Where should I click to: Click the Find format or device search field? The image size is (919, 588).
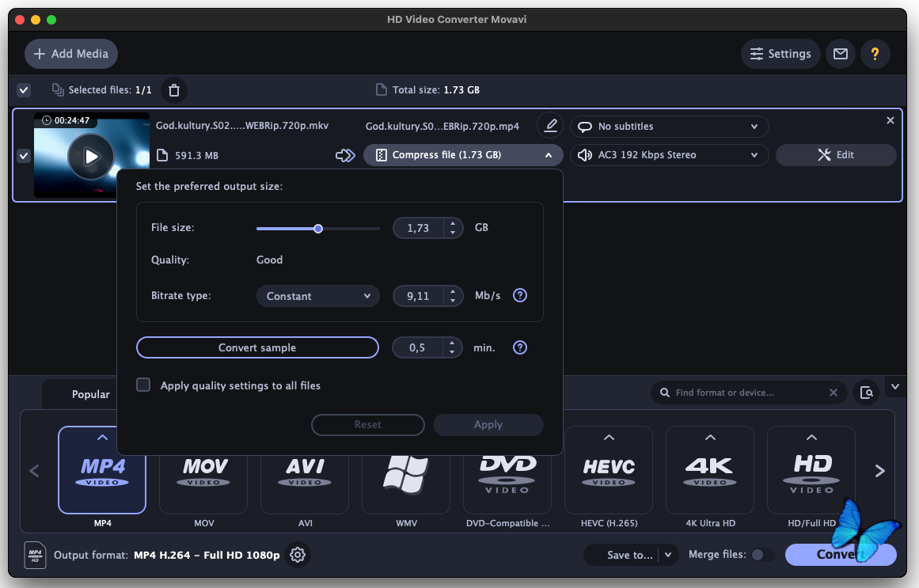coord(744,393)
